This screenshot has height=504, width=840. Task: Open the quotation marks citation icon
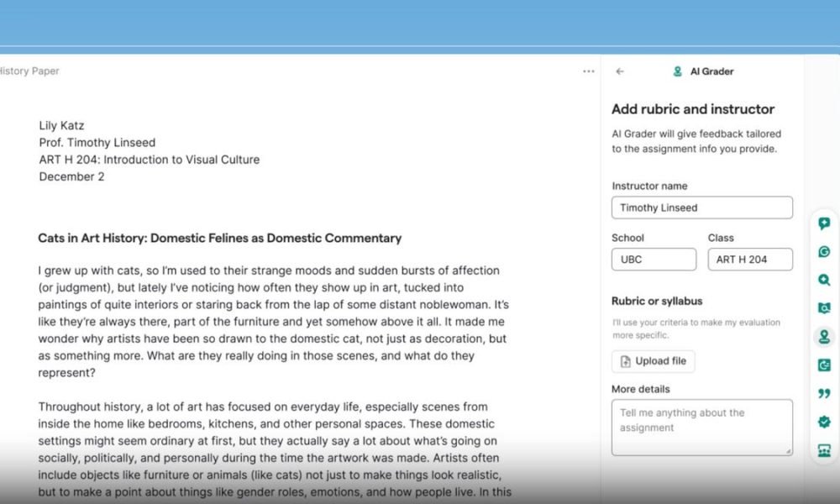tap(824, 394)
